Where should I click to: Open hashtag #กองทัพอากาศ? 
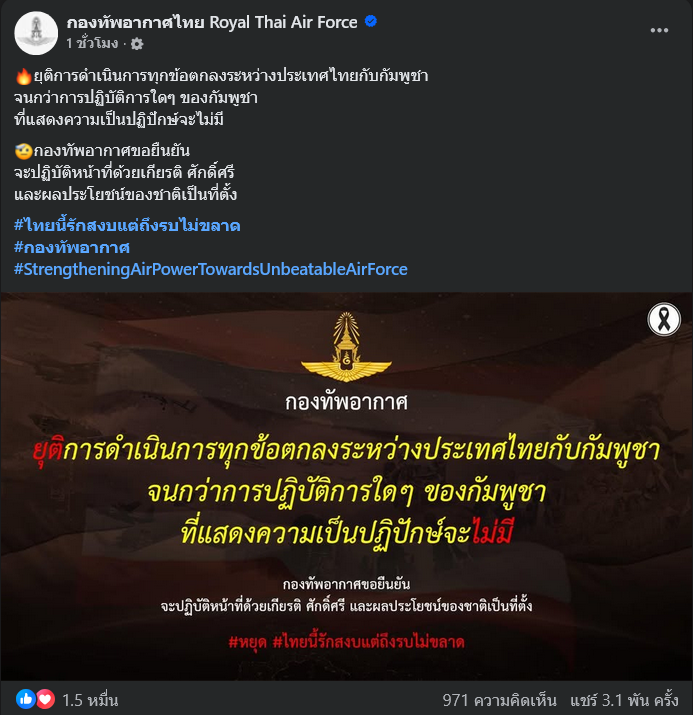pos(72,247)
